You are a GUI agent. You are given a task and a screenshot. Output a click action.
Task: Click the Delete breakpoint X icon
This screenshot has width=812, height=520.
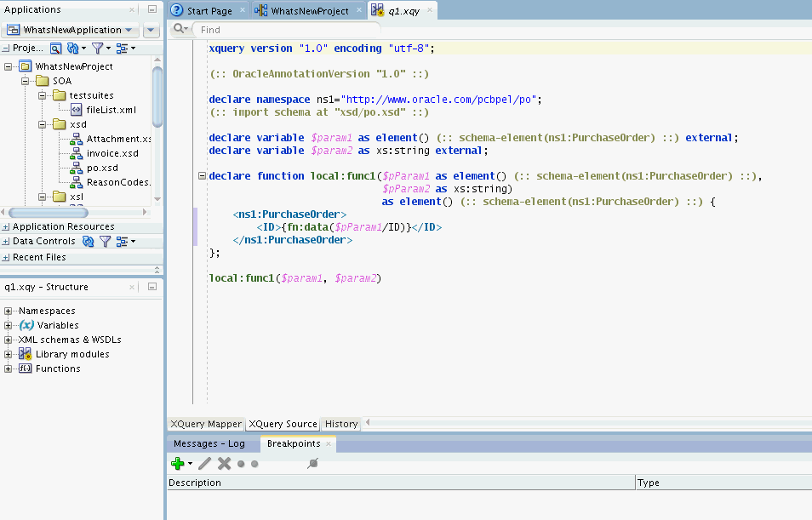point(225,463)
